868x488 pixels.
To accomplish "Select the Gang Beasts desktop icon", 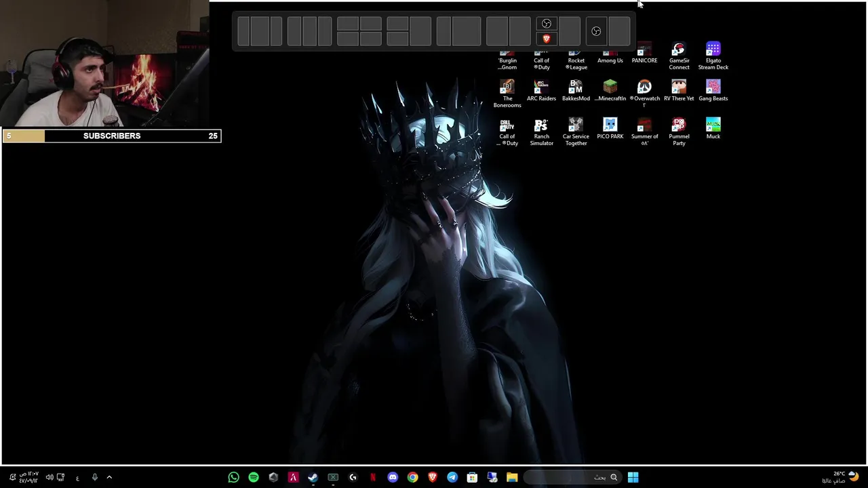I will (x=713, y=90).
